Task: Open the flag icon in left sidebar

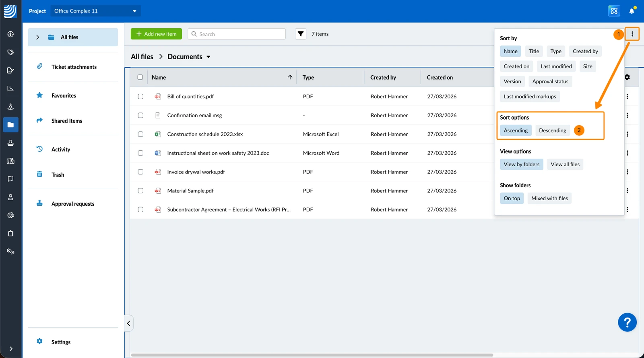Action: point(10,179)
